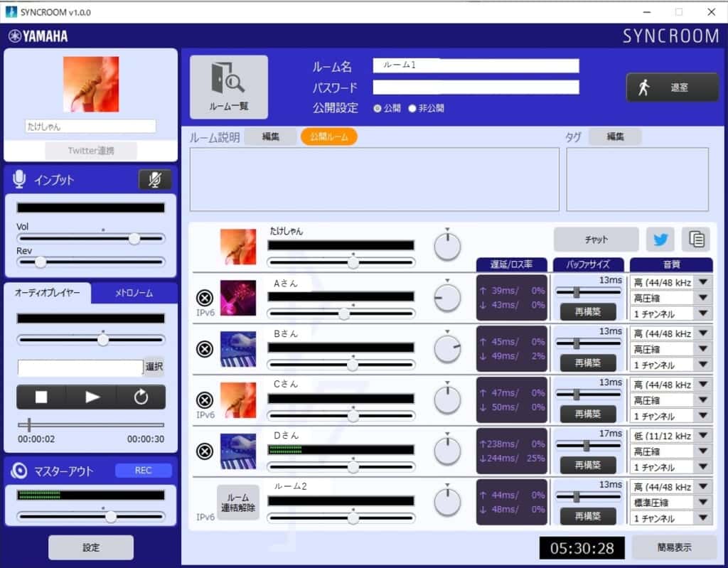Click 再構築 for Dさん
This screenshot has width=728, height=568.
(588, 465)
